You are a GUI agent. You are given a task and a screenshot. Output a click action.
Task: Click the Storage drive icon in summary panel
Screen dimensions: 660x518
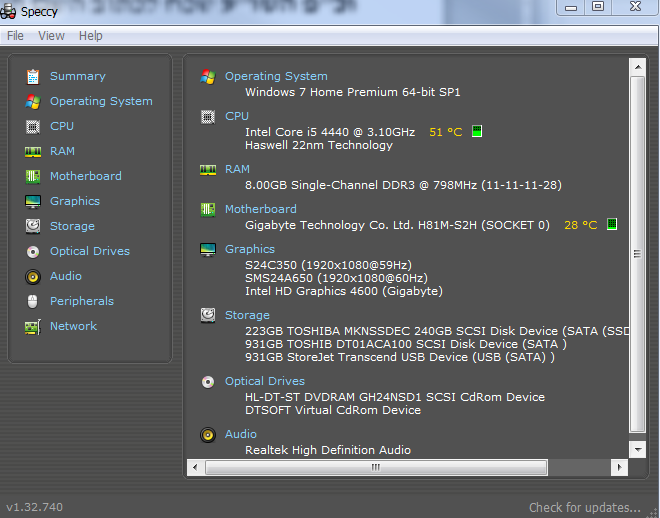(208, 315)
